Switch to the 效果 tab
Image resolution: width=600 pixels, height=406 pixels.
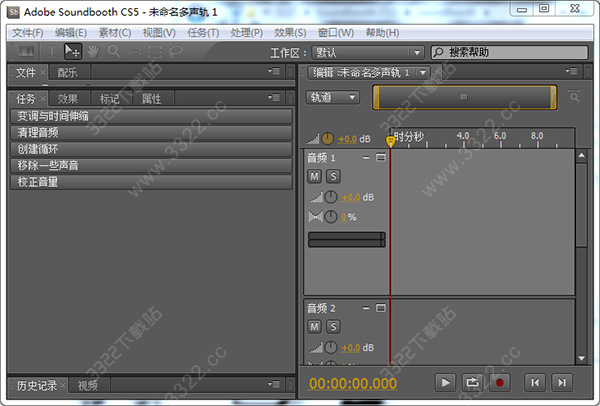68,99
